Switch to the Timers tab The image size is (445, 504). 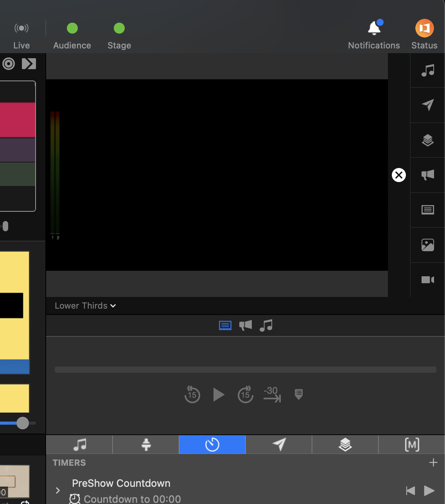click(x=212, y=445)
